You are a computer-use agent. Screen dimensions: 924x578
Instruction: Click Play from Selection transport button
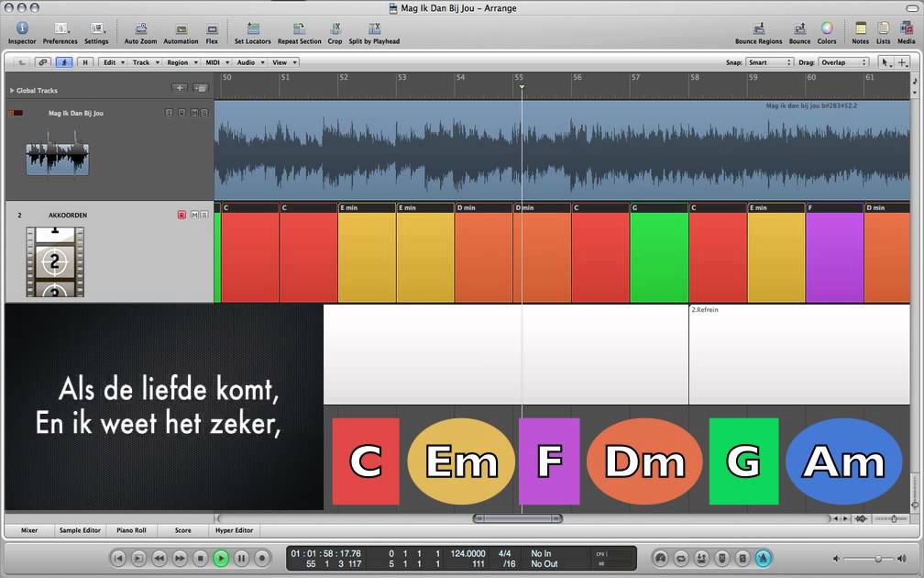(138, 558)
